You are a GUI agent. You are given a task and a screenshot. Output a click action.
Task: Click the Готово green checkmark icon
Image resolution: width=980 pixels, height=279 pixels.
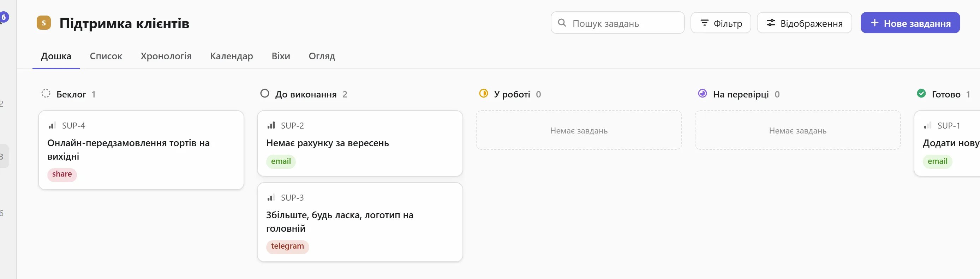click(x=921, y=94)
